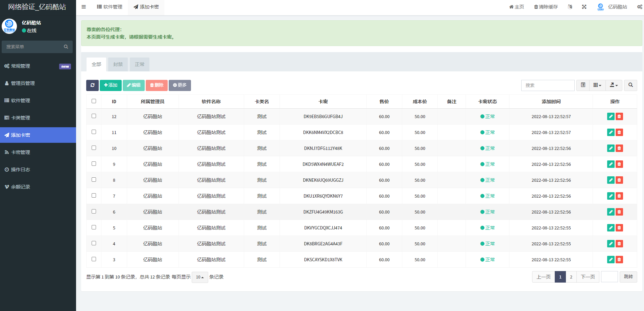Click the settings gears icon at top right
The height and width of the screenshot is (311, 644).
click(639, 7)
